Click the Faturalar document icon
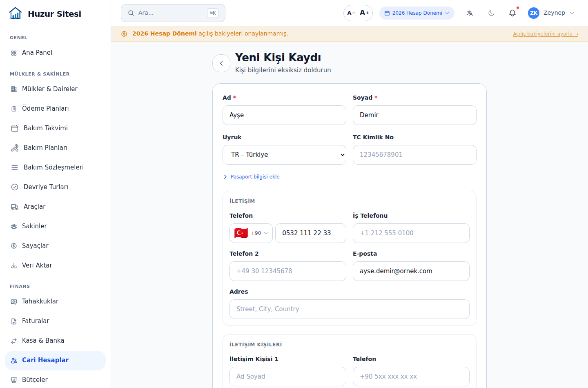 (x=14, y=321)
